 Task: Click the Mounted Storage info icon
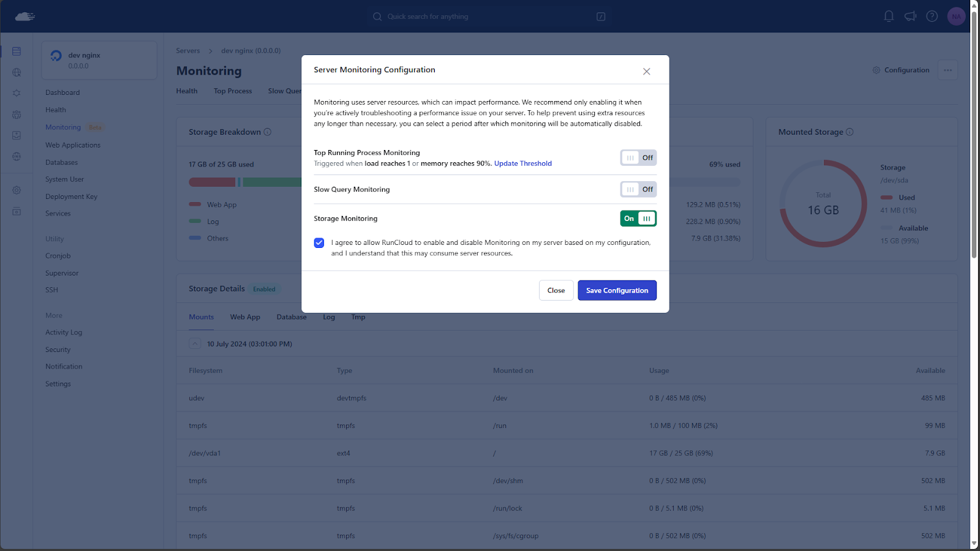pos(850,132)
